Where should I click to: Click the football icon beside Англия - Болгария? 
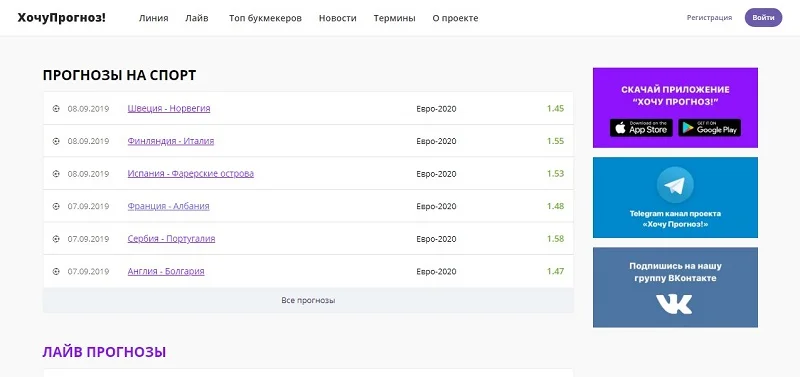pos(56,272)
